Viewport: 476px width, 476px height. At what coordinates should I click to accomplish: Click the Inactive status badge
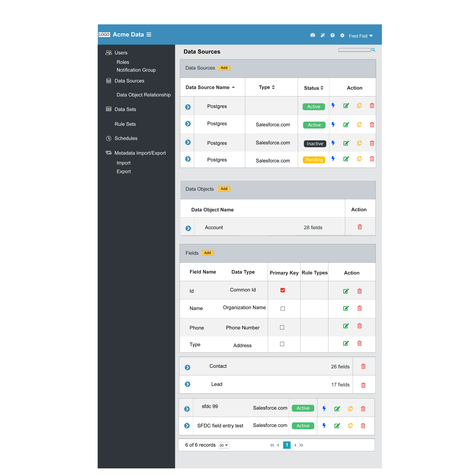point(315,144)
